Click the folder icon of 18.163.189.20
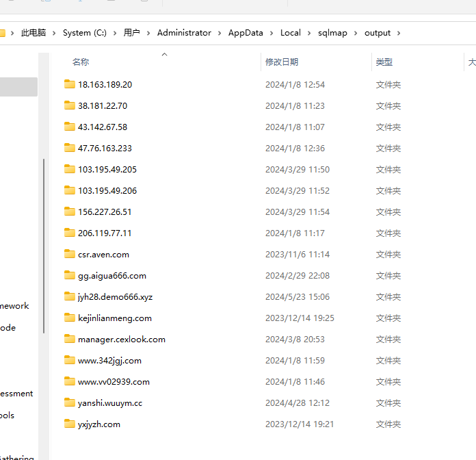Viewport: 476px width, 460px height. pos(70,84)
